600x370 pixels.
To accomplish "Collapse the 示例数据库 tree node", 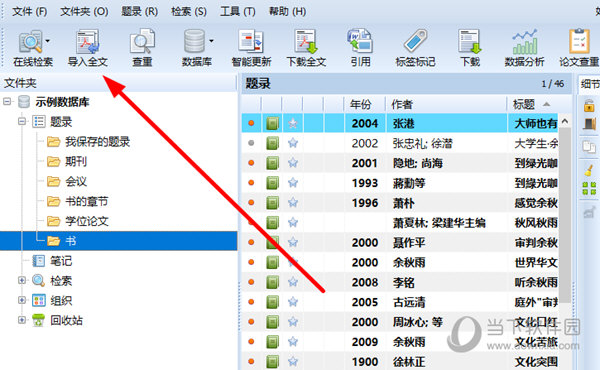I will click(x=7, y=102).
